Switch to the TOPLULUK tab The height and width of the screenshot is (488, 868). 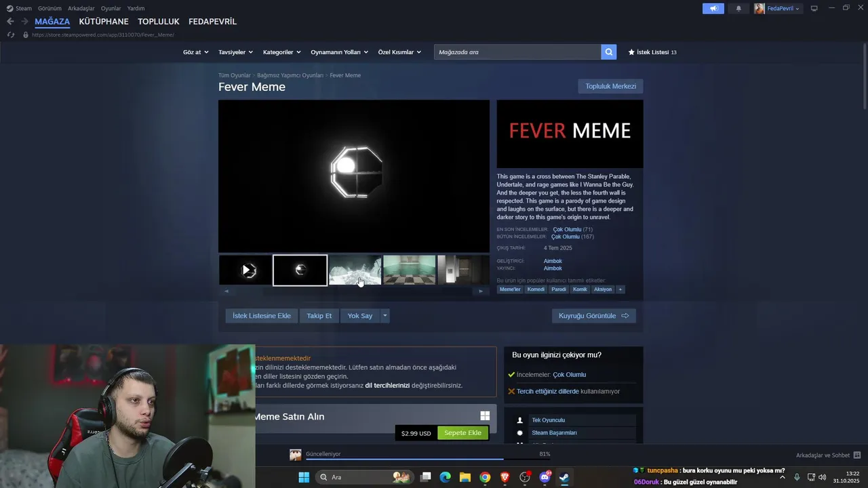point(159,22)
